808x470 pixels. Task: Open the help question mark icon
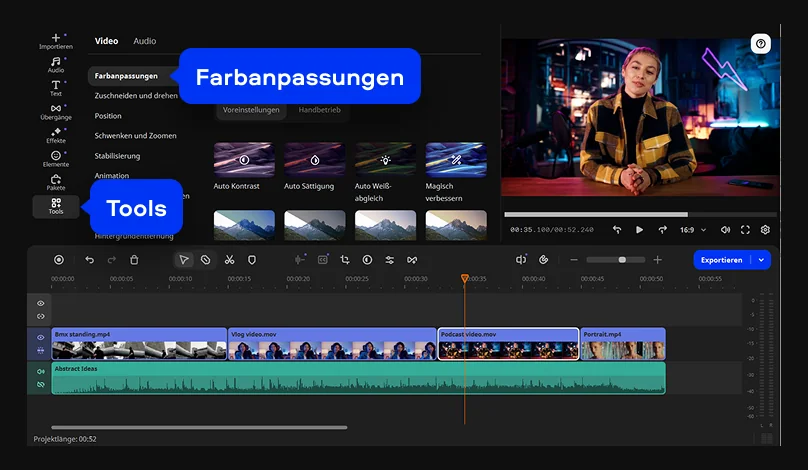point(762,44)
